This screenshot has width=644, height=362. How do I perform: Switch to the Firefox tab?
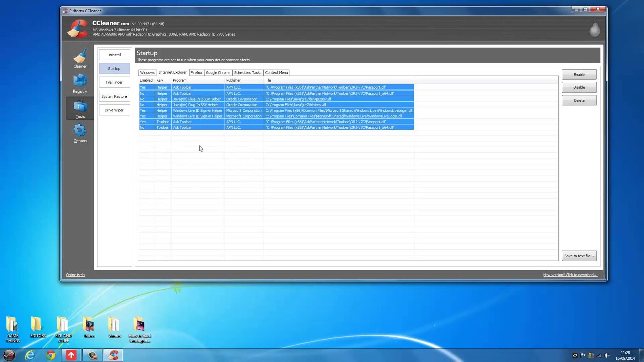(x=196, y=72)
